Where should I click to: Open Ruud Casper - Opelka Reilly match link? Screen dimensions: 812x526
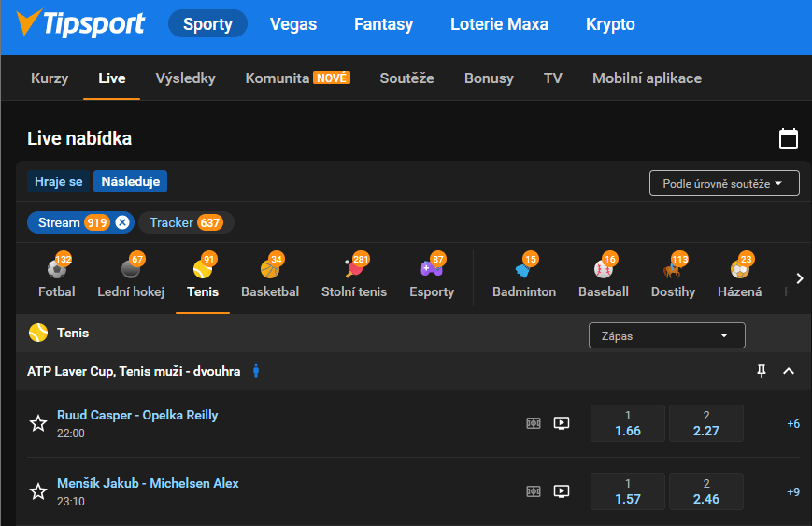click(x=137, y=415)
